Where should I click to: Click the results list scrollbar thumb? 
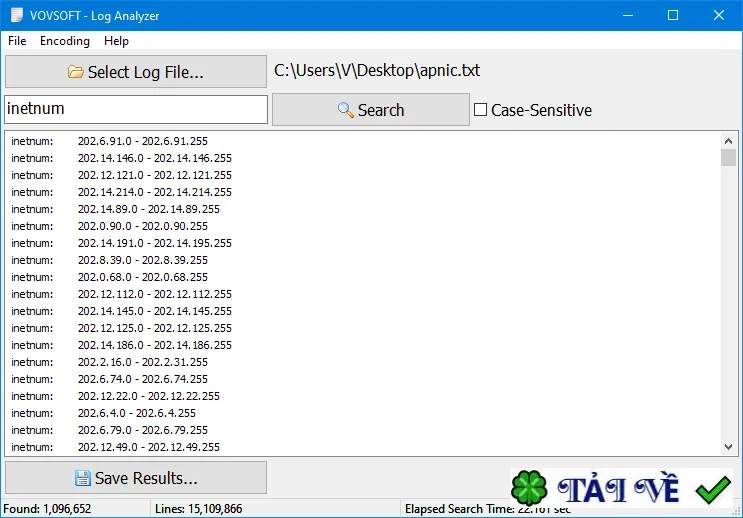click(728, 157)
